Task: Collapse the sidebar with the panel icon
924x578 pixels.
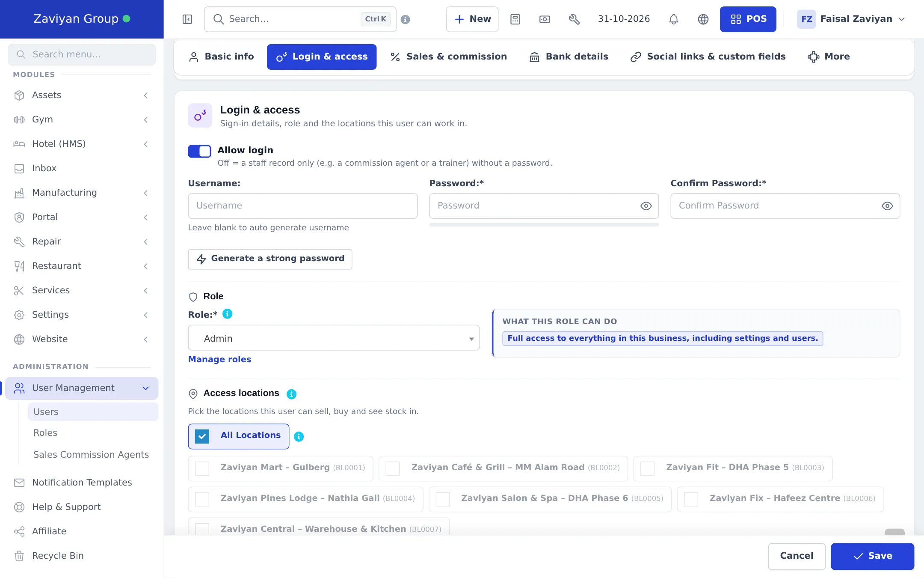Action: pyautogui.click(x=187, y=19)
